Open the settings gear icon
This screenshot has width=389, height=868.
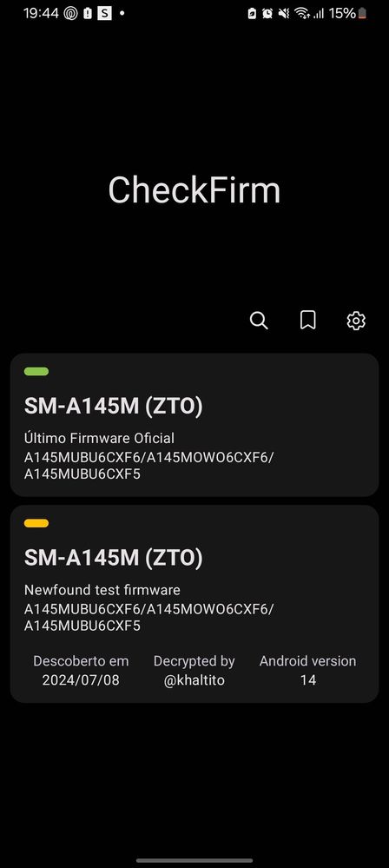[x=356, y=321]
